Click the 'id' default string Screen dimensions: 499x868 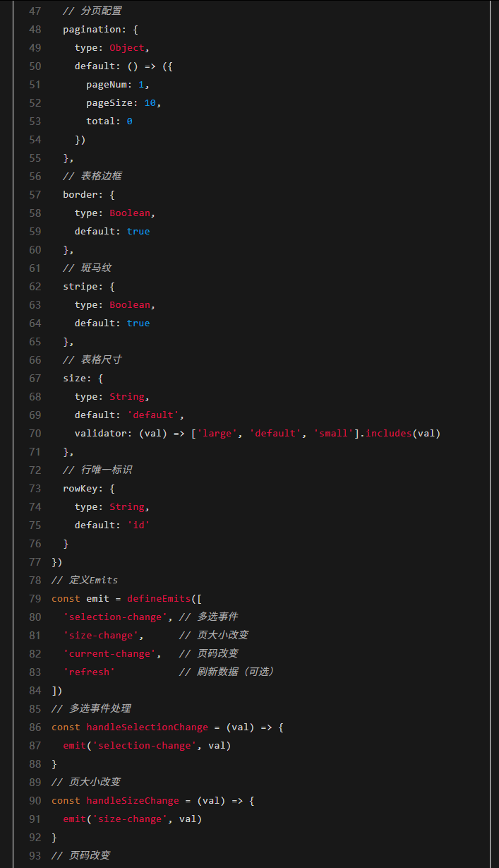pos(138,525)
